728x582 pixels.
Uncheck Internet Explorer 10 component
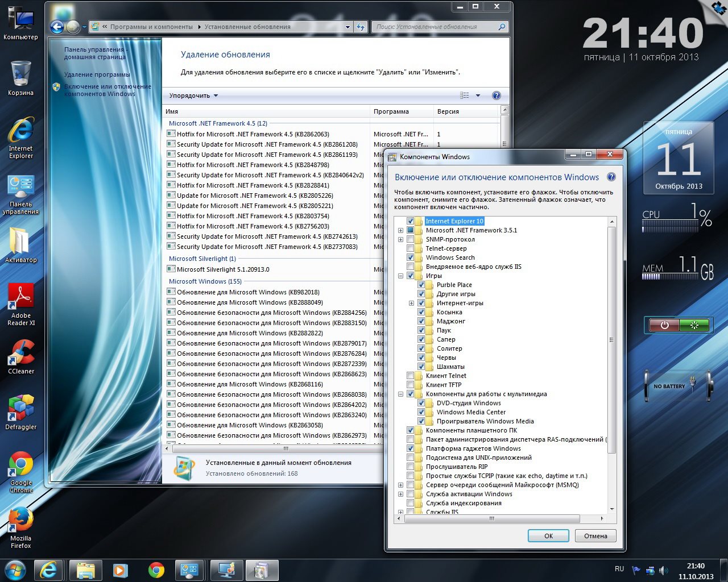click(x=410, y=221)
